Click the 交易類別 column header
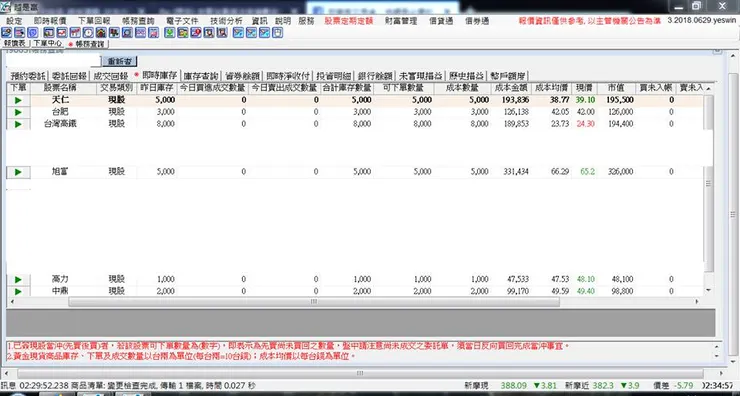This screenshot has height=396, width=740. coord(117,88)
